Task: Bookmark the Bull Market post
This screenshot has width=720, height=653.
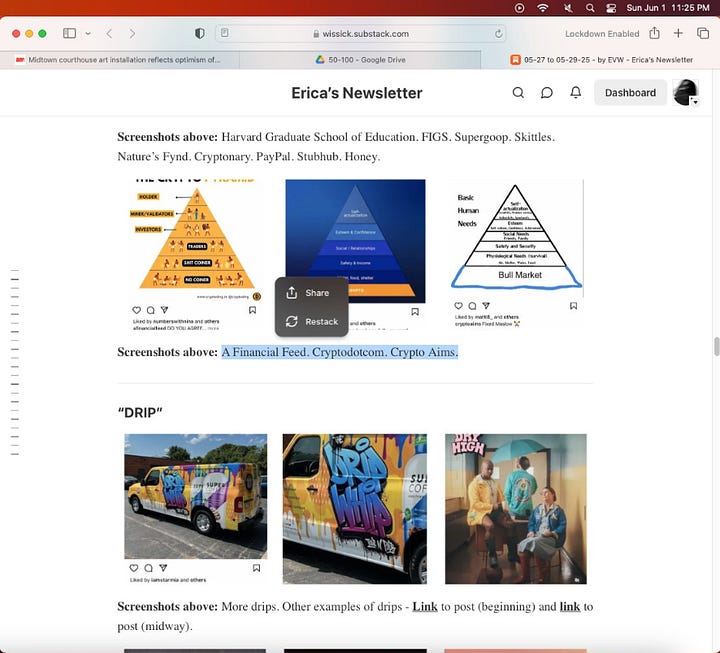Action: point(574,305)
